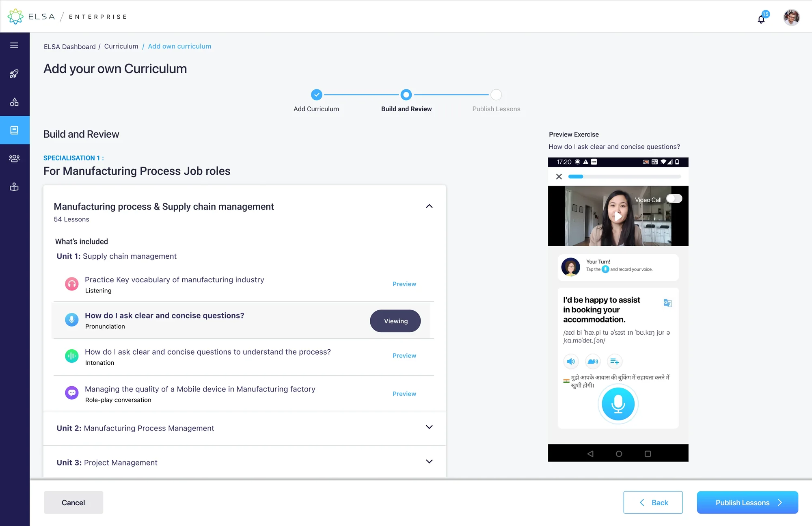Click the reading person icon in sidebar
812x526 pixels.
[x=14, y=187]
